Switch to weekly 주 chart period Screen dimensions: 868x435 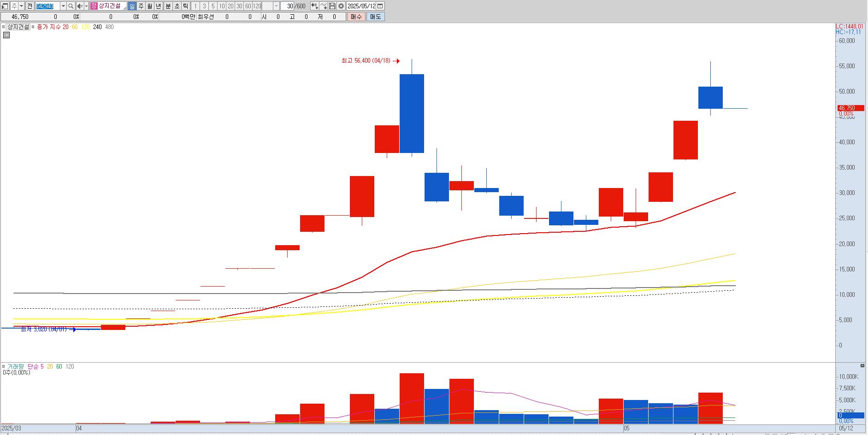tap(141, 6)
